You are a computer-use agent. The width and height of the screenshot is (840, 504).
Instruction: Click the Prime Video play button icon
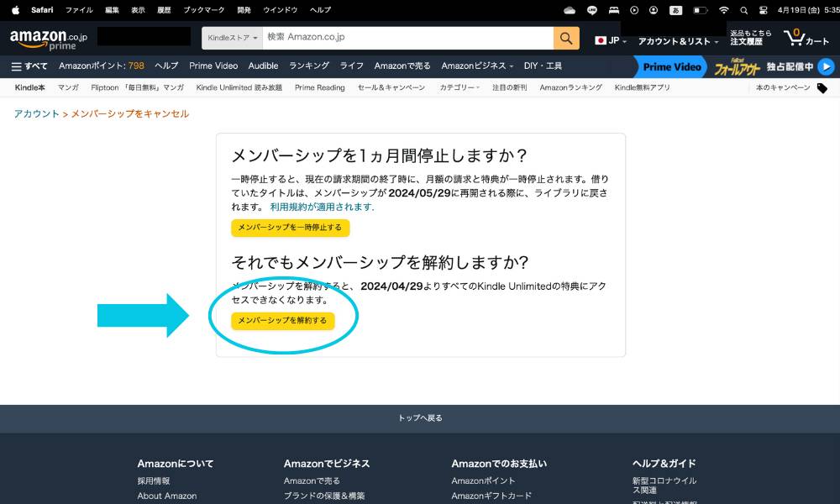click(x=827, y=67)
